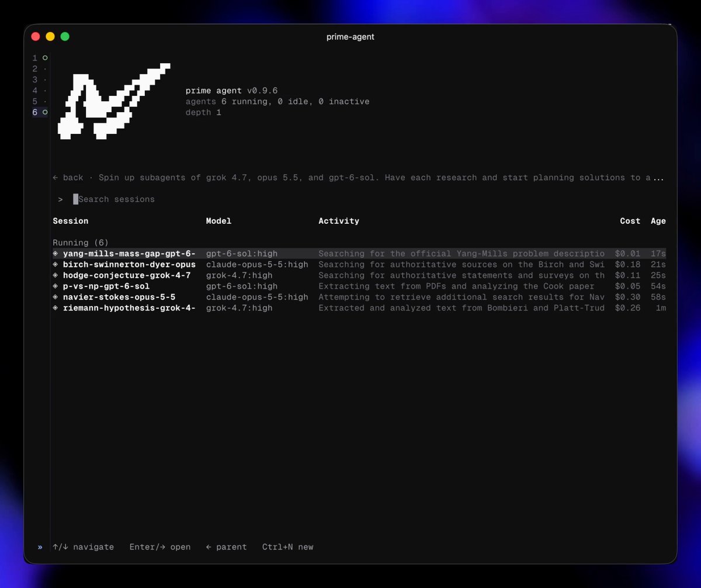Viewport: 701px width, 588px height.
Task: Click grok-4.7:high model in hodge-conjecture row
Action: point(240,275)
